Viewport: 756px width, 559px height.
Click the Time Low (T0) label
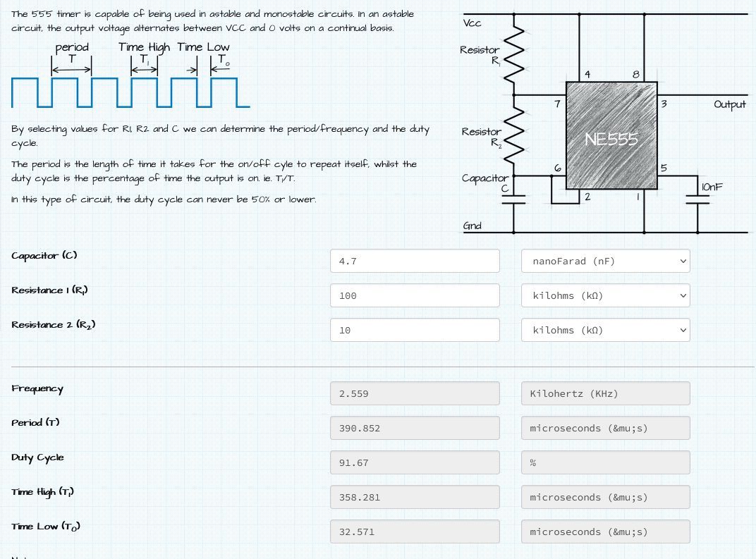coord(46,527)
